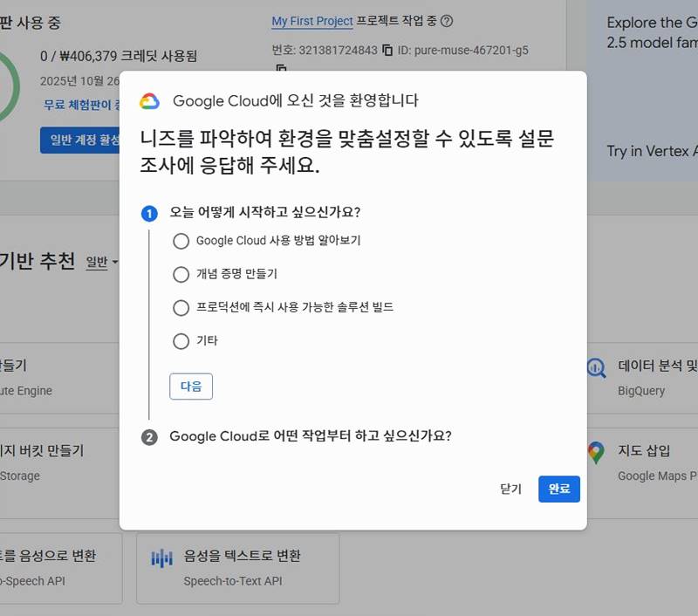Image resolution: width=698 pixels, height=616 pixels.
Task: Close the survey with 닫기
Action: (510, 489)
